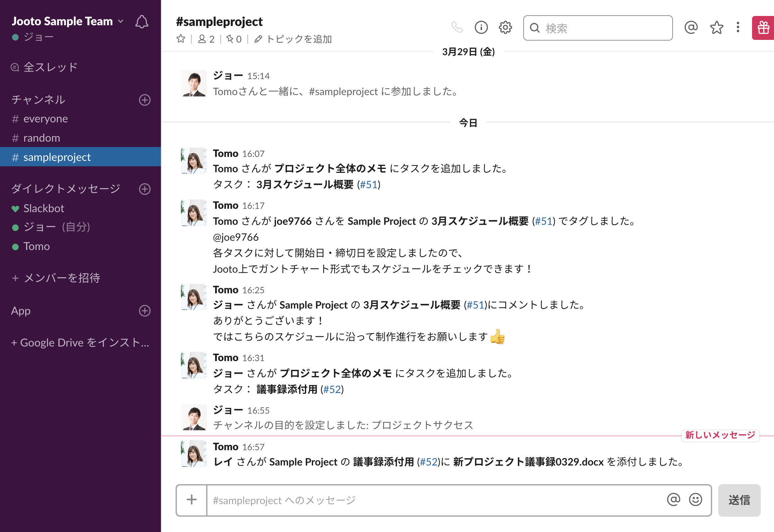Viewport: 774px width, 532px height.
Task: Click Tomo's avatar on 16:07 message
Action: (194, 161)
